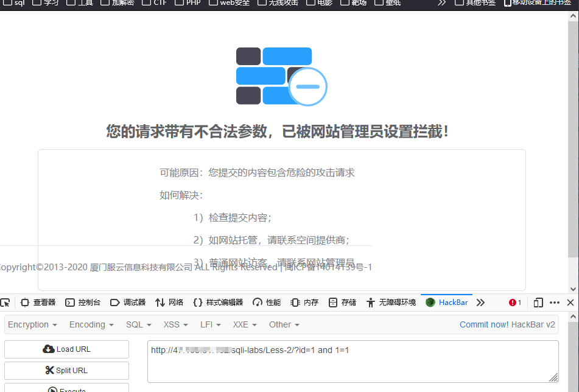Click the Execute button
Screen dimensions: 579x392
pos(66,388)
